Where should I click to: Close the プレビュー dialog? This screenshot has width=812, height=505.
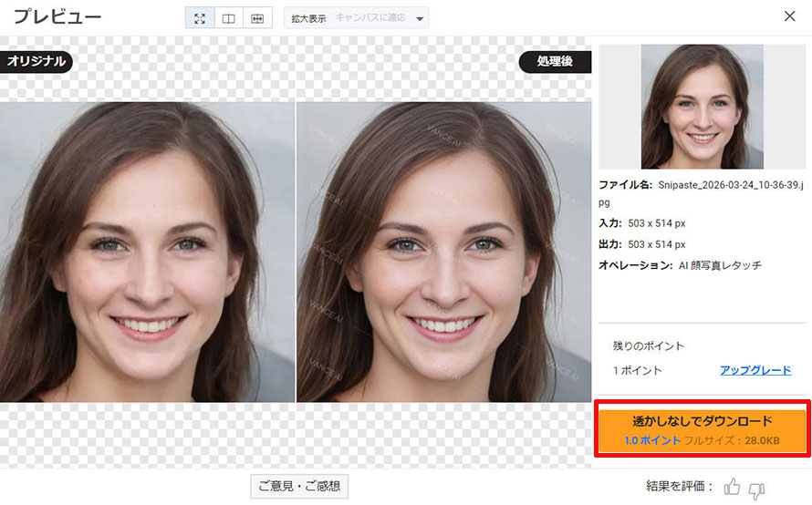point(789,16)
